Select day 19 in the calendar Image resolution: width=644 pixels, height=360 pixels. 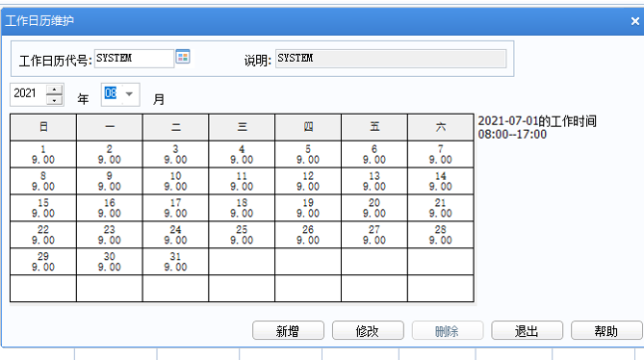(x=308, y=208)
